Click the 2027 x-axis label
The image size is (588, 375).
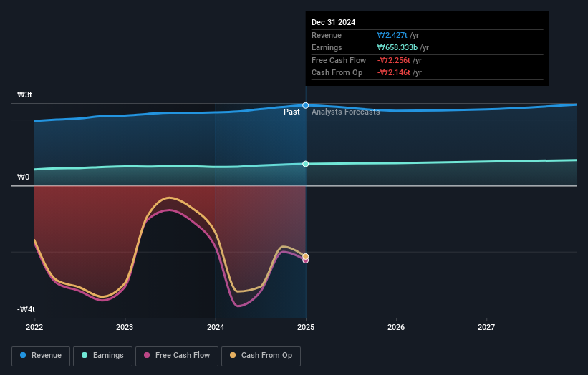486,327
